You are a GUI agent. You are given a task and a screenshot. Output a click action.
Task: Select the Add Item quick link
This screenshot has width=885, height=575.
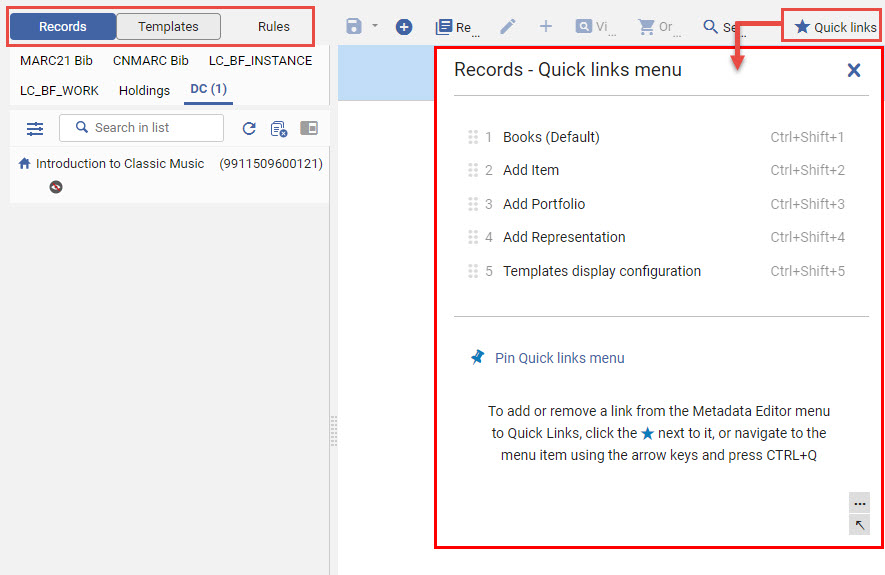(531, 170)
